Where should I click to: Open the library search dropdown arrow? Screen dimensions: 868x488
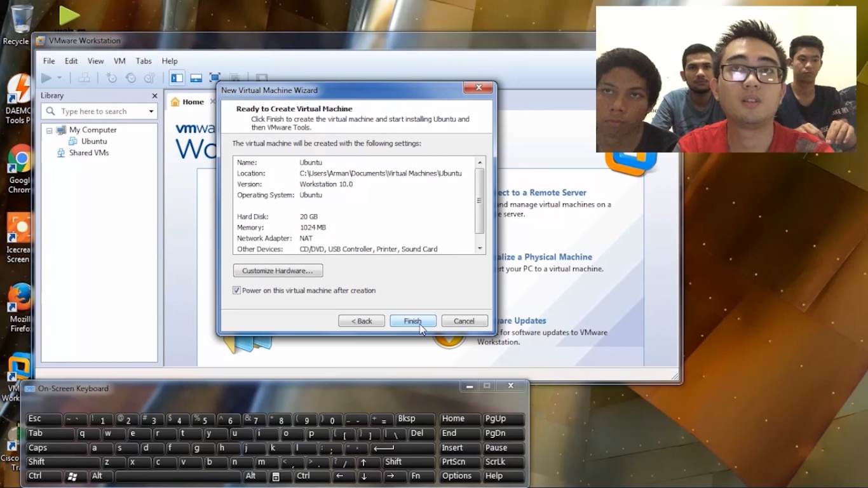coord(151,111)
